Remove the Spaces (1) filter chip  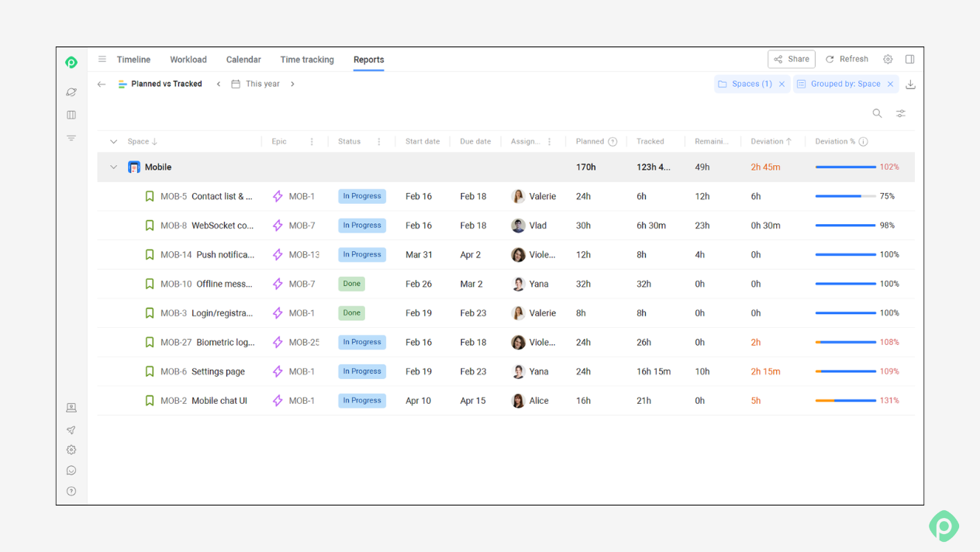[x=782, y=84]
